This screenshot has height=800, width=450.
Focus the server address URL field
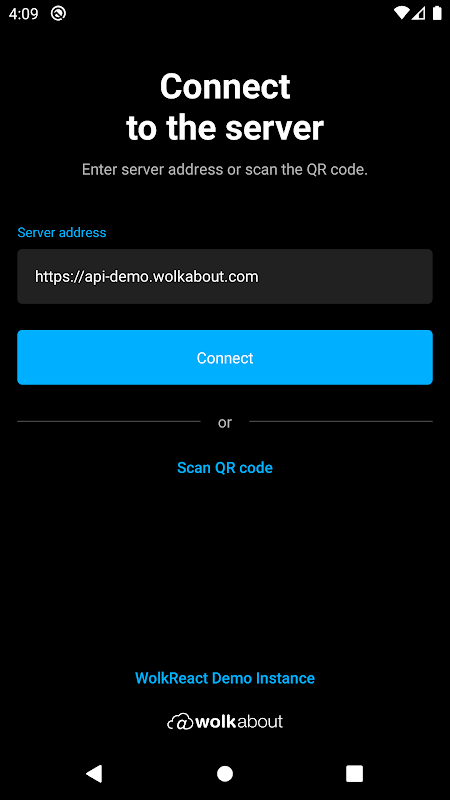click(x=225, y=277)
